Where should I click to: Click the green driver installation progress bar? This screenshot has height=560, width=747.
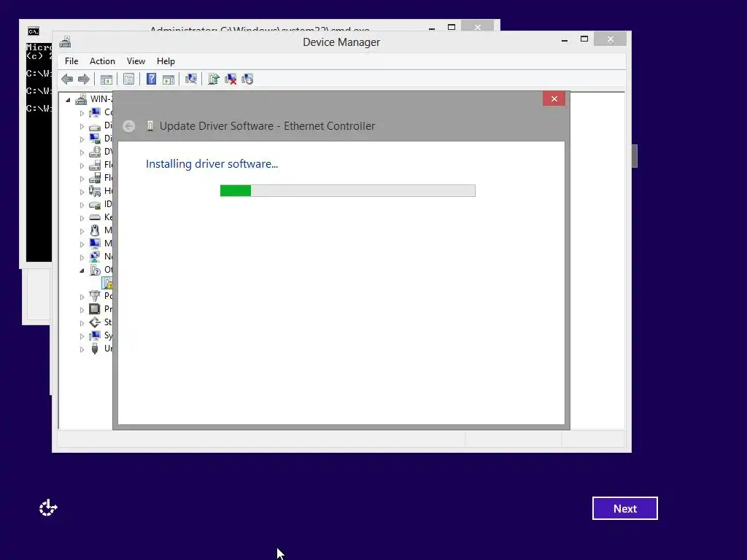point(348,190)
